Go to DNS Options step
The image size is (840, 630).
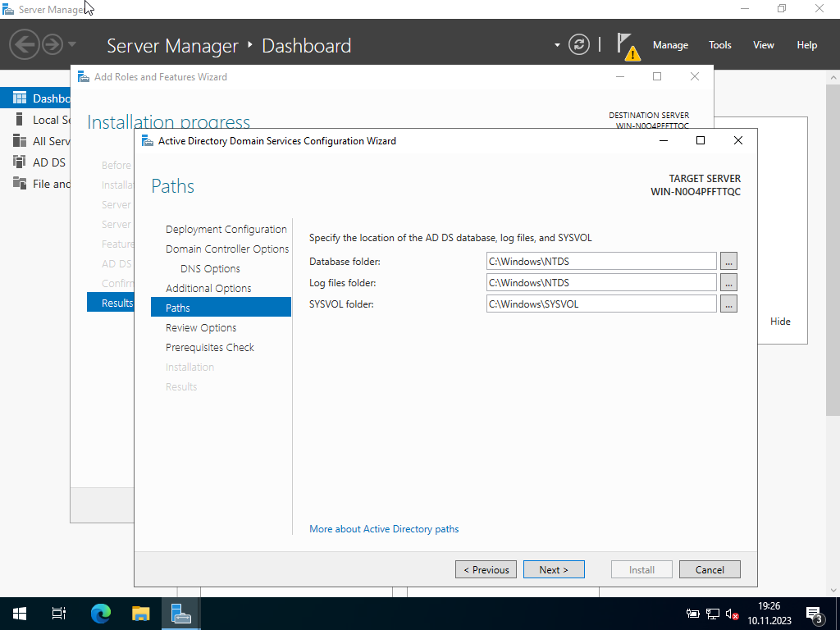tap(210, 269)
